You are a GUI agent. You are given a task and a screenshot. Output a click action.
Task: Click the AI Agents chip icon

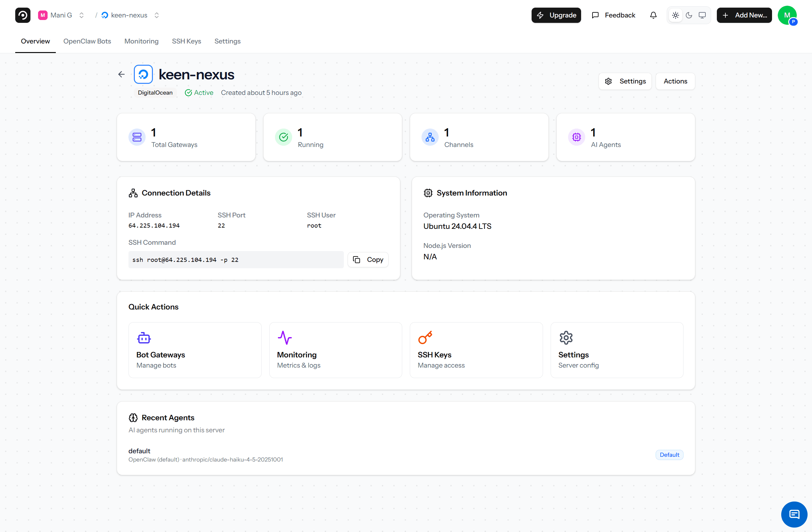[x=576, y=137]
